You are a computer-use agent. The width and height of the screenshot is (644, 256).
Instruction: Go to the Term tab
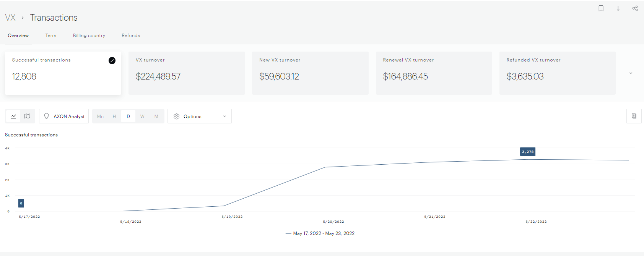tap(51, 36)
